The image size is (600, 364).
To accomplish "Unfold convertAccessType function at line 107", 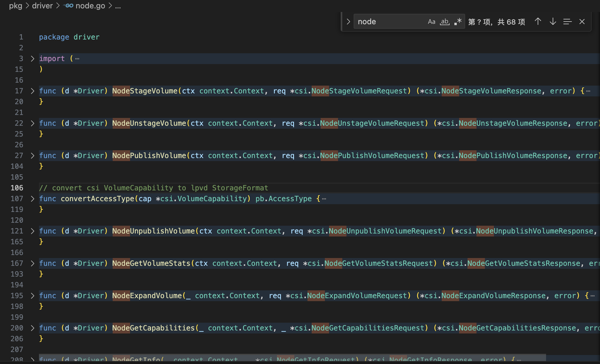I will (33, 199).
